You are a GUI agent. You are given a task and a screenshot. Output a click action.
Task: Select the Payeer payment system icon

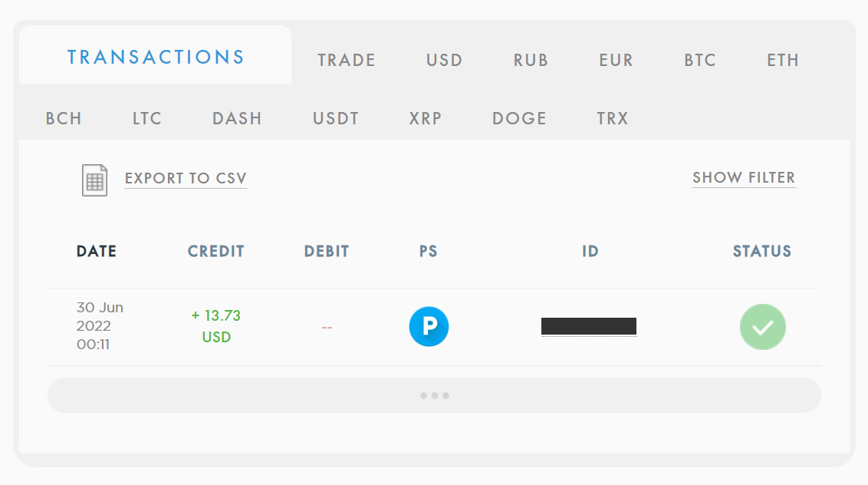click(x=429, y=326)
